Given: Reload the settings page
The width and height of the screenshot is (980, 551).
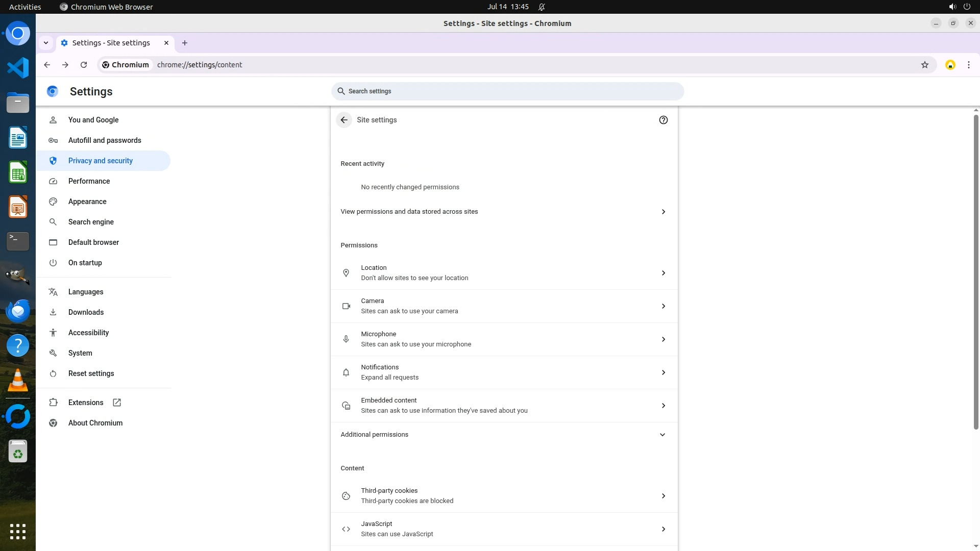Looking at the screenshot, I should (x=84, y=65).
